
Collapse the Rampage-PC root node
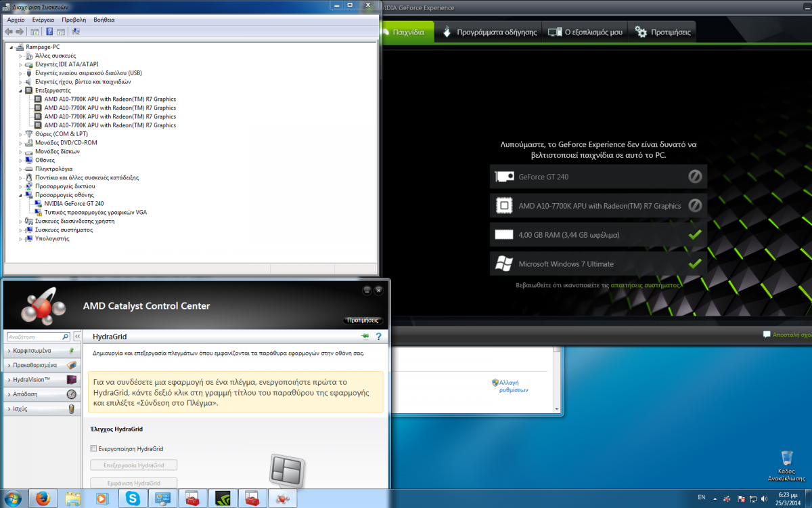pos(12,47)
